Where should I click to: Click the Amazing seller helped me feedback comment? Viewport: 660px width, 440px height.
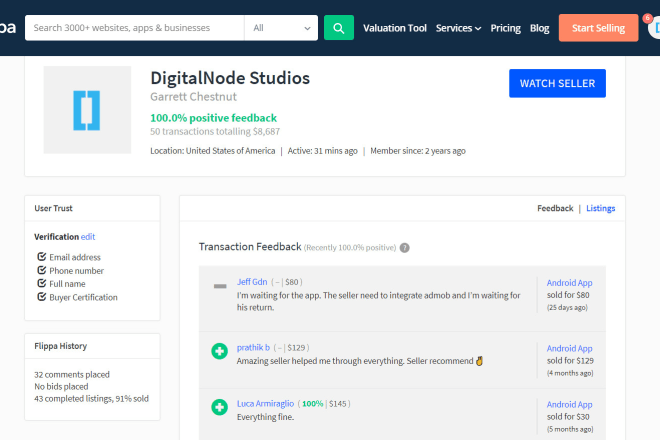pos(360,361)
